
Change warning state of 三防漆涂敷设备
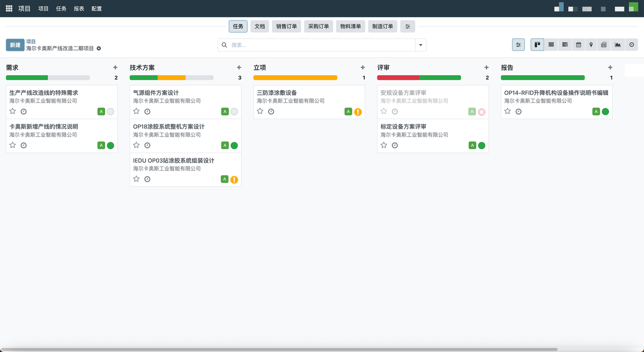tap(358, 112)
